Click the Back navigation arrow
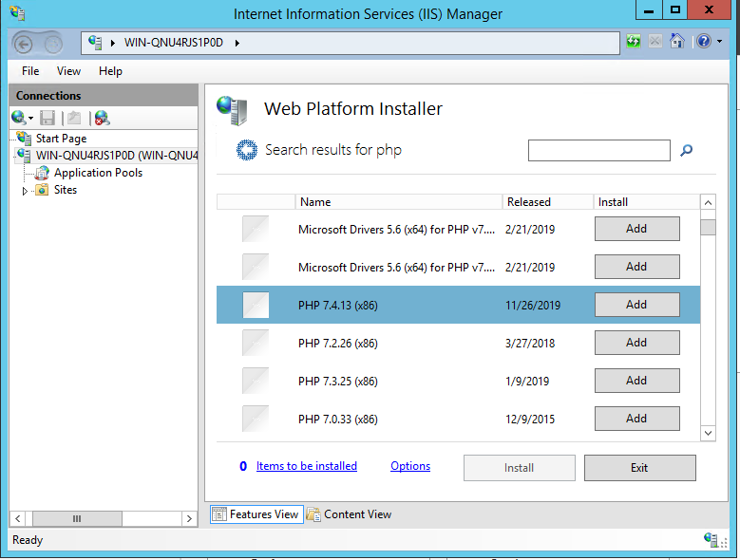The height and width of the screenshot is (560, 740). 24,45
